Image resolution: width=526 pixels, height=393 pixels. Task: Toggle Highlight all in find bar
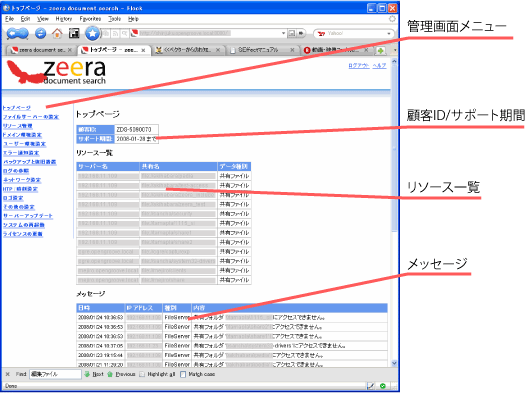pyautogui.click(x=158, y=374)
